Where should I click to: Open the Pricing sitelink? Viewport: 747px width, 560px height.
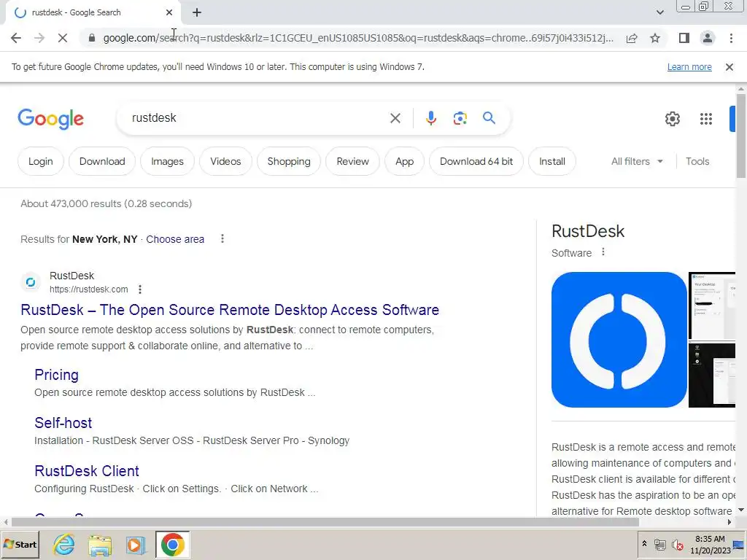pyautogui.click(x=56, y=375)
